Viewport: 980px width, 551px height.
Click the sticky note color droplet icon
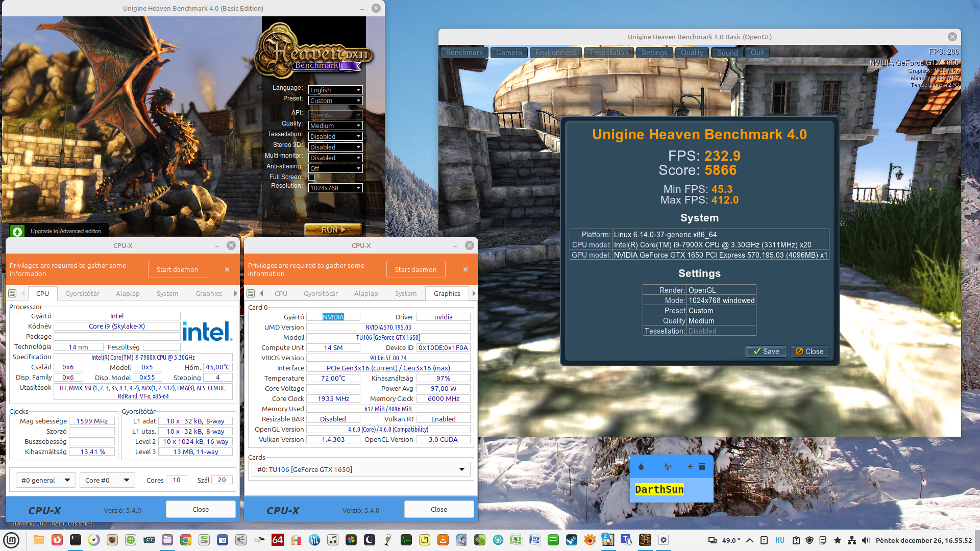click(x=641, y=466)
